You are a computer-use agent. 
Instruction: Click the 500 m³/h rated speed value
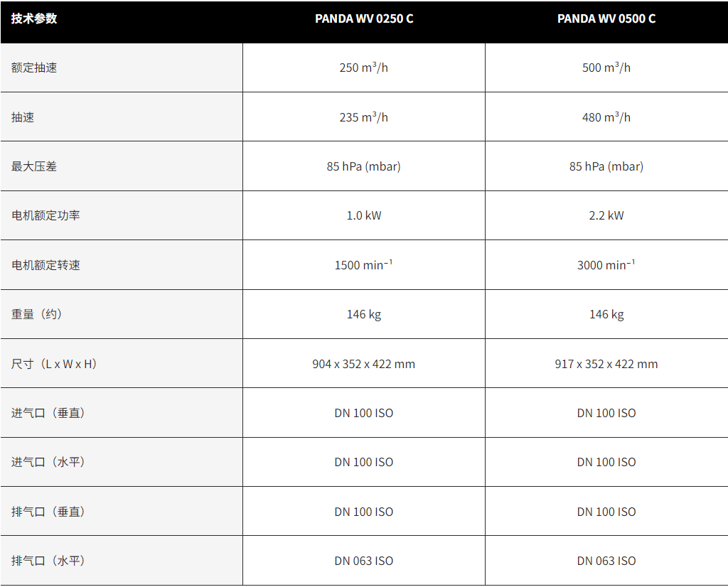pos(606,68)
